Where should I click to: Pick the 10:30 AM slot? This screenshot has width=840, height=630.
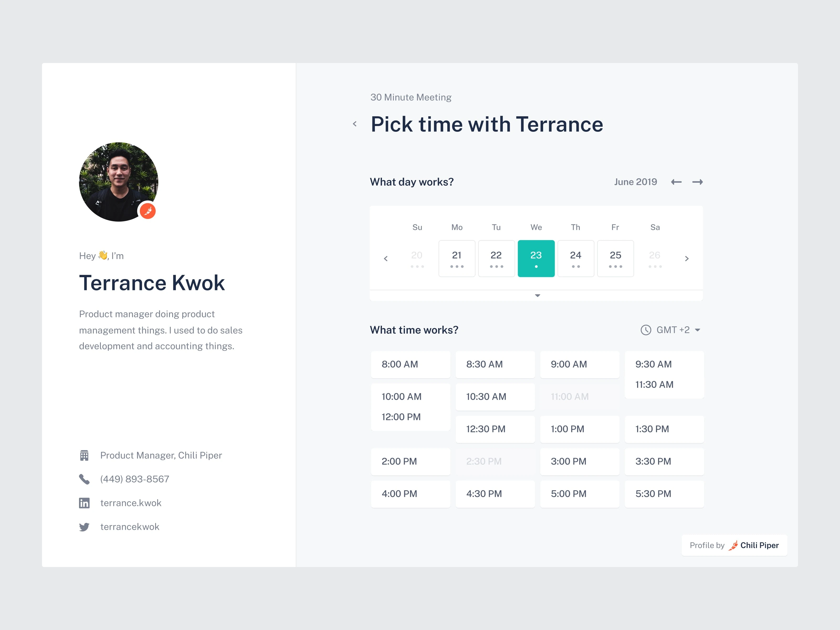coord(495,397)
